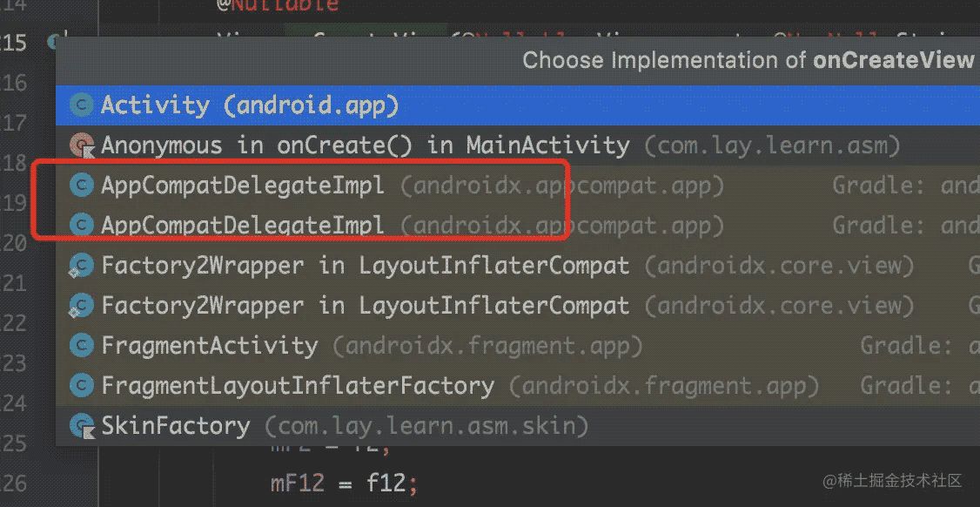Click the Anonymous class icon in MainActivity row
Screen dimensions: 980x507
click(82, 145)
